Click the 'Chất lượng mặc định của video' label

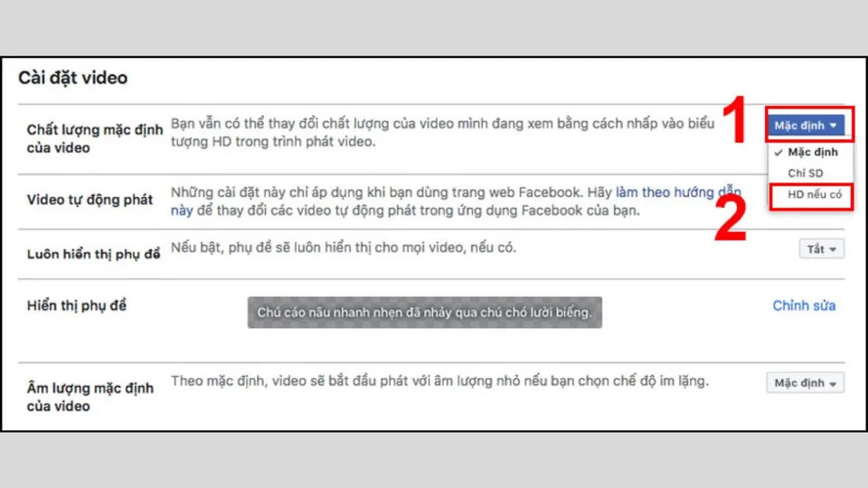(95, 138)
